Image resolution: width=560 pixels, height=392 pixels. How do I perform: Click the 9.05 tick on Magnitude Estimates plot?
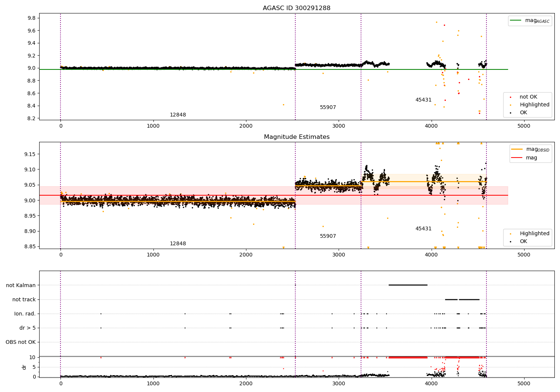30,185
